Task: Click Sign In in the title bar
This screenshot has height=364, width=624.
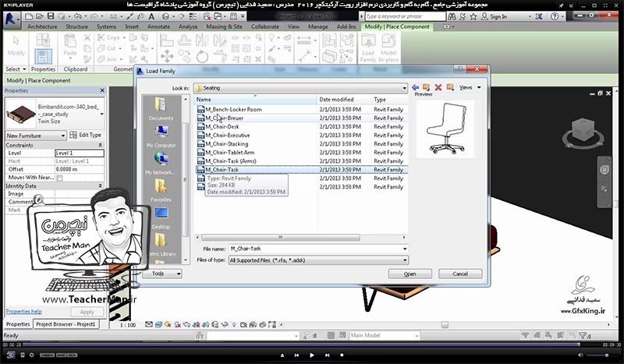Action: [x=495, y=16]
